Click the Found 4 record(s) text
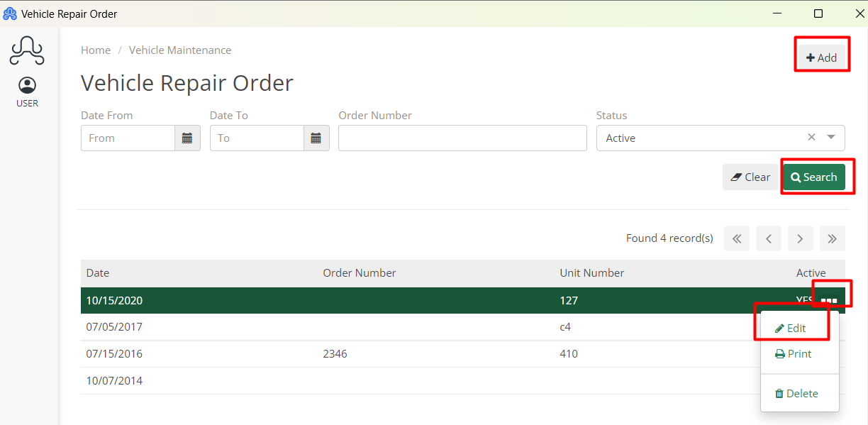 point(669,238)
